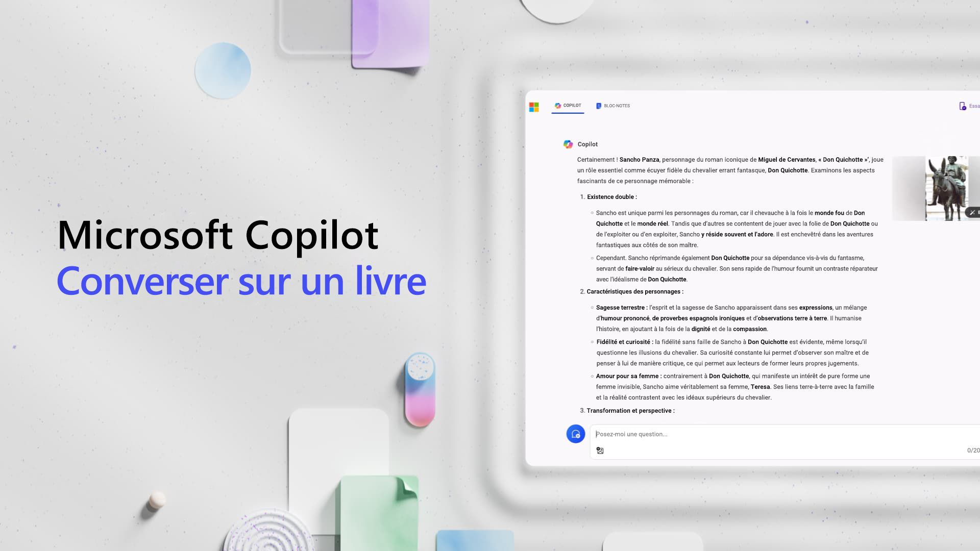Screen dimensions: 980x551
Task: Click the Copilot avatar icon
Action: point(568,144)
